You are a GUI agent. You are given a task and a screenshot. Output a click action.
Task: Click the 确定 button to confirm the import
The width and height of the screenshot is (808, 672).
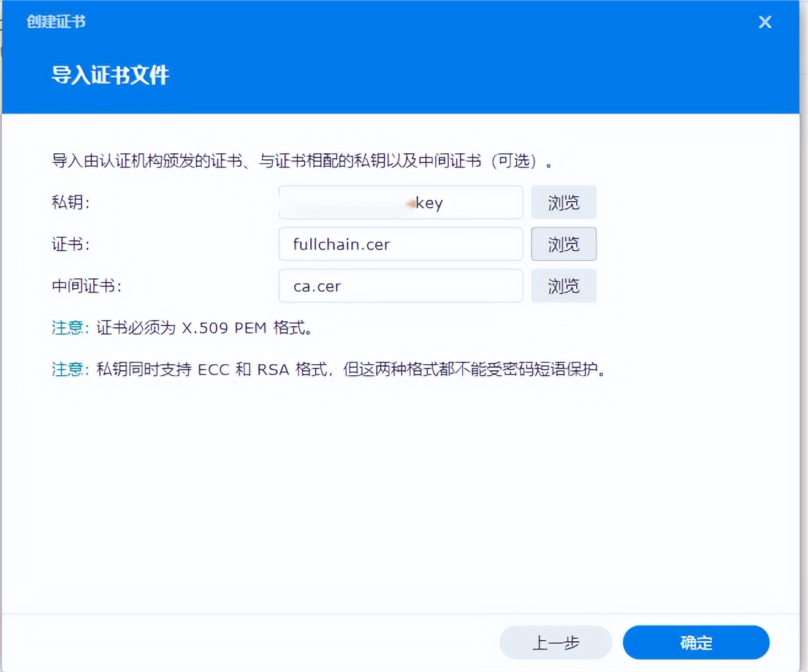(x=696, y=643)
